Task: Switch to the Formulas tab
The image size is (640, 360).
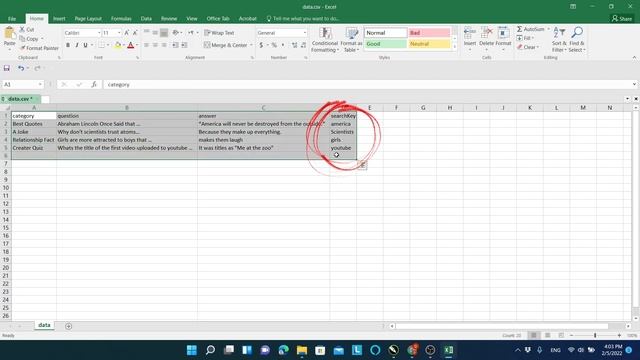Action: (x=121, y=18)
